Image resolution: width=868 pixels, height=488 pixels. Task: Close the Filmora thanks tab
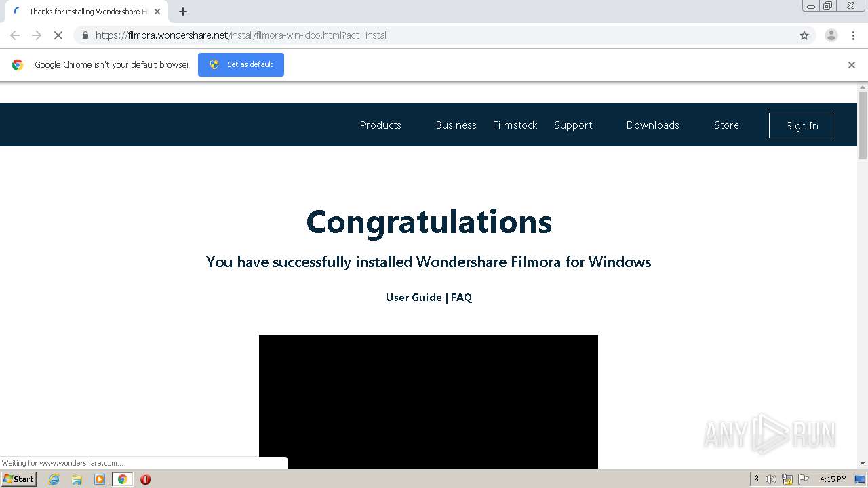coord(157,12)
